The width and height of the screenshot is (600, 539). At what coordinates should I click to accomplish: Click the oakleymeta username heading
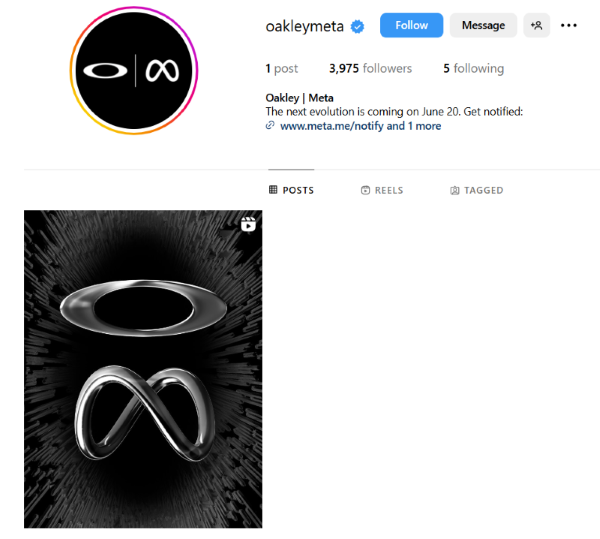[305, 26]
